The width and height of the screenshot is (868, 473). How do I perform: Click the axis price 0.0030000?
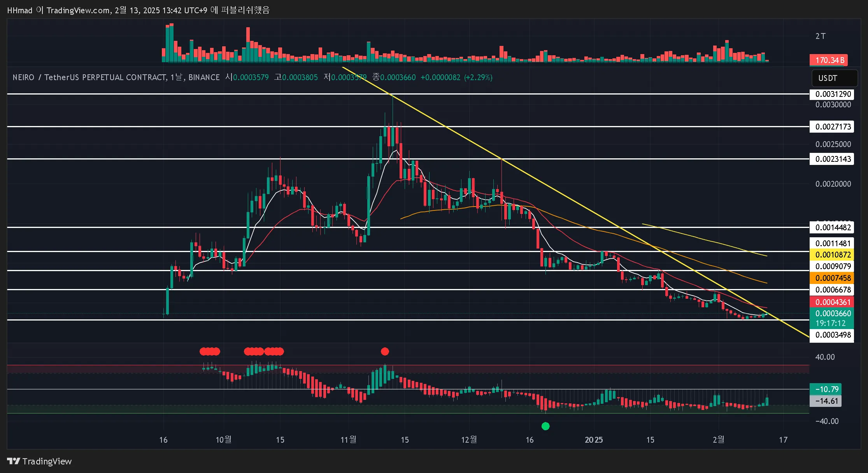tap(833, 105)
